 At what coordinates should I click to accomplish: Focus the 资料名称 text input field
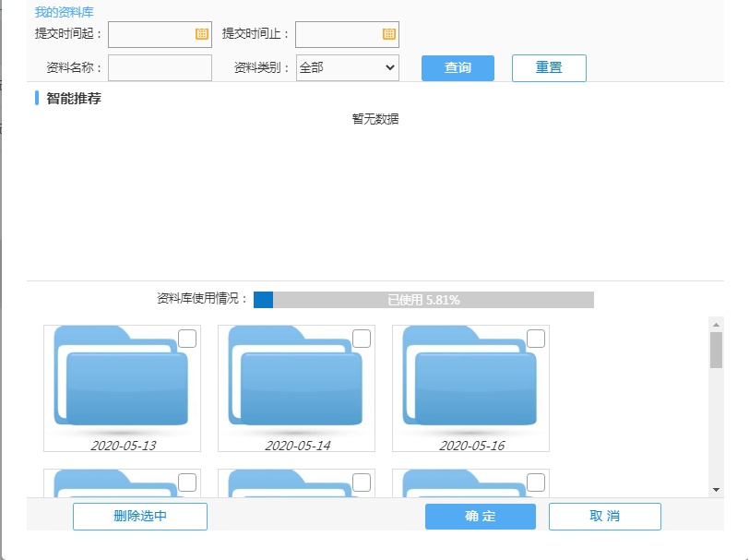pyautogui.click(x=160, y=68)
